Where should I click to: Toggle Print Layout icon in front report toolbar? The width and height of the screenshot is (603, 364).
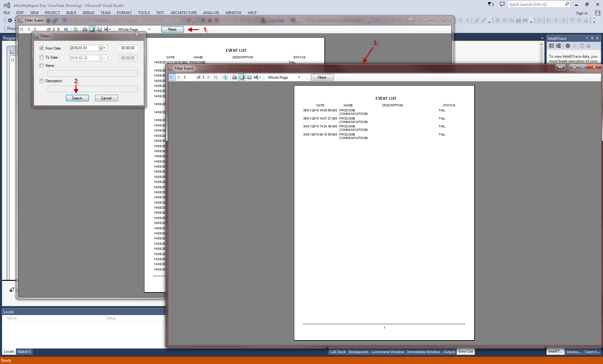point(242,77)
